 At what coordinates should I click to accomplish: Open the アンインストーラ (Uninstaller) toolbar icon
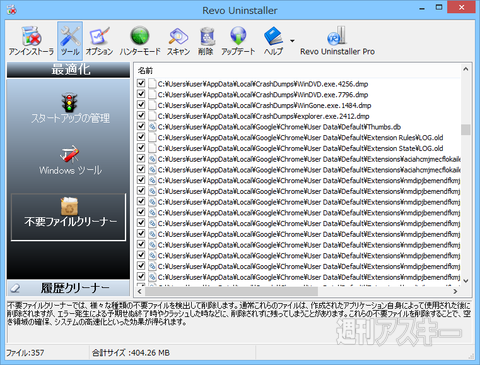point(31,41)
